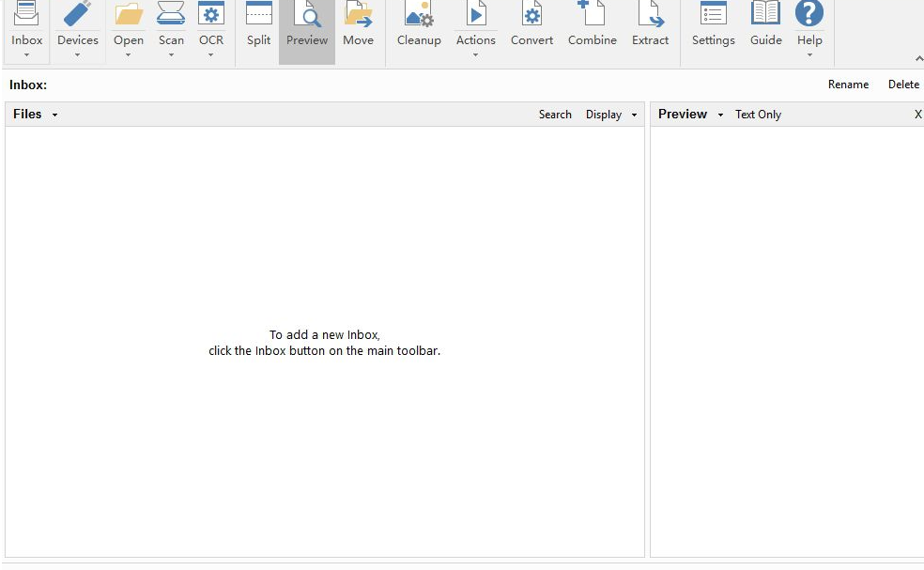Image resolution: width=924 pixels, height=570 pixels.
Task: Open the Cleanup image tool
Action: click(x=419, y=17)
